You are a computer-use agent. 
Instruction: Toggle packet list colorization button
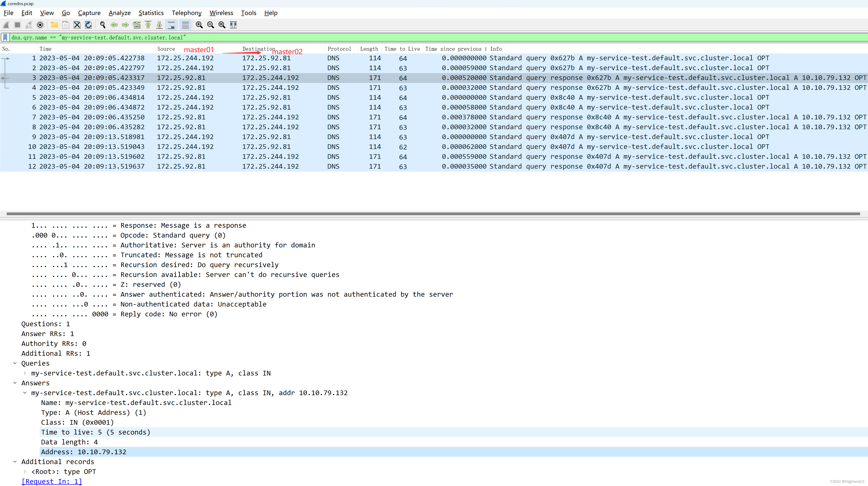185,25
